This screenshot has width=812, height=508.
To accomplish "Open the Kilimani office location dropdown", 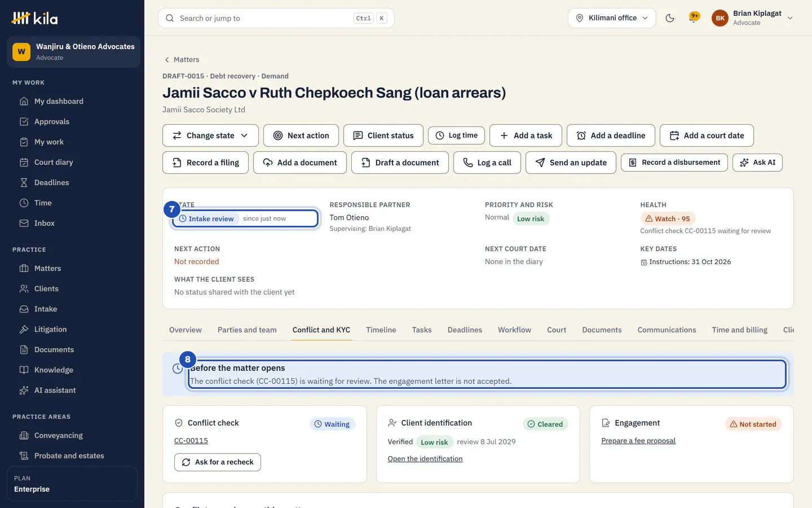I will pos(612,18).
